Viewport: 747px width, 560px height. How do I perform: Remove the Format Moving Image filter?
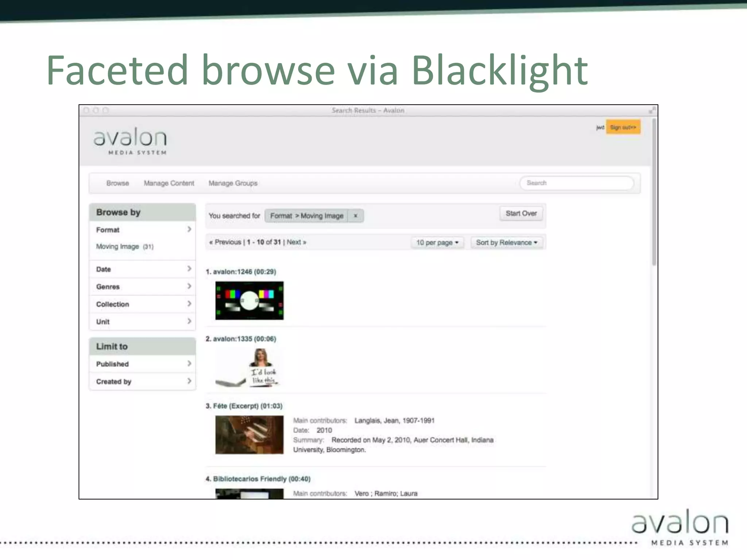coord(355,216)
